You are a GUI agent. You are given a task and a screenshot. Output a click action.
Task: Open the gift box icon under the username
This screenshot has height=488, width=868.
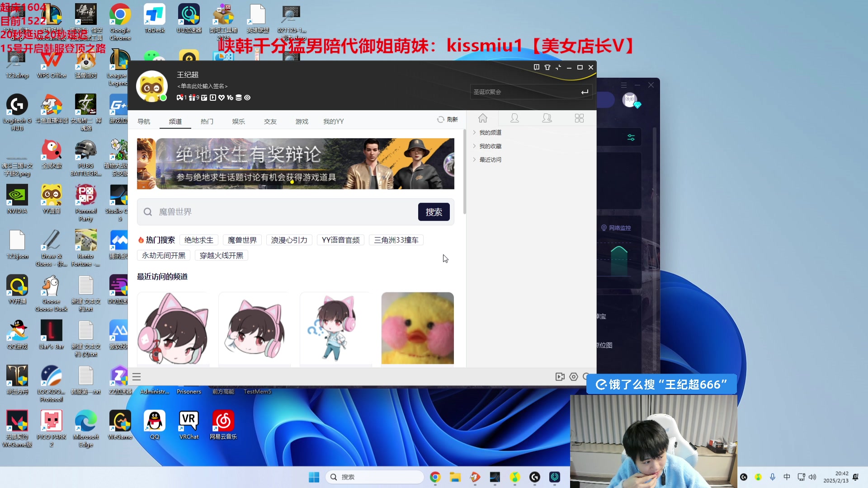pyautogui.click(x=192, y=98)
